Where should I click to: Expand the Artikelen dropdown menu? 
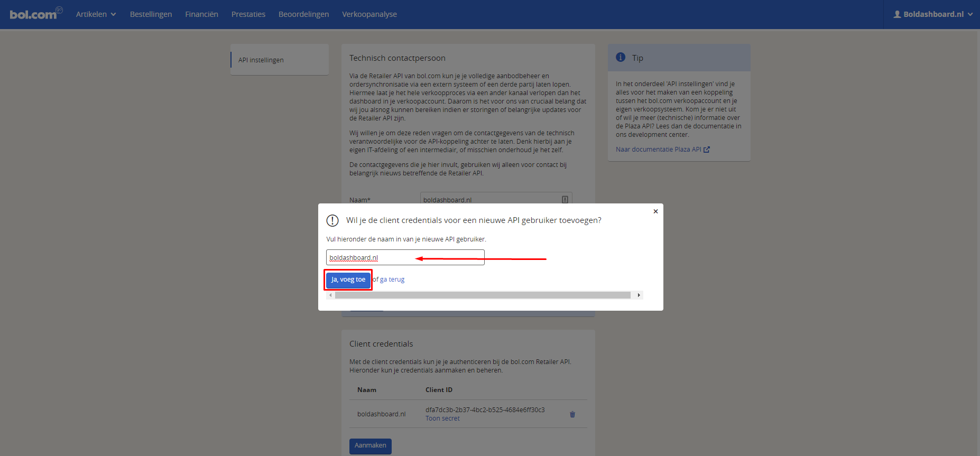[x=96, y=14]
